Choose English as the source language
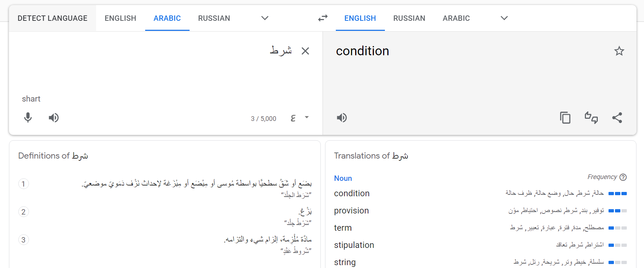Screen dimensions: 644x268 click(120, 18)
